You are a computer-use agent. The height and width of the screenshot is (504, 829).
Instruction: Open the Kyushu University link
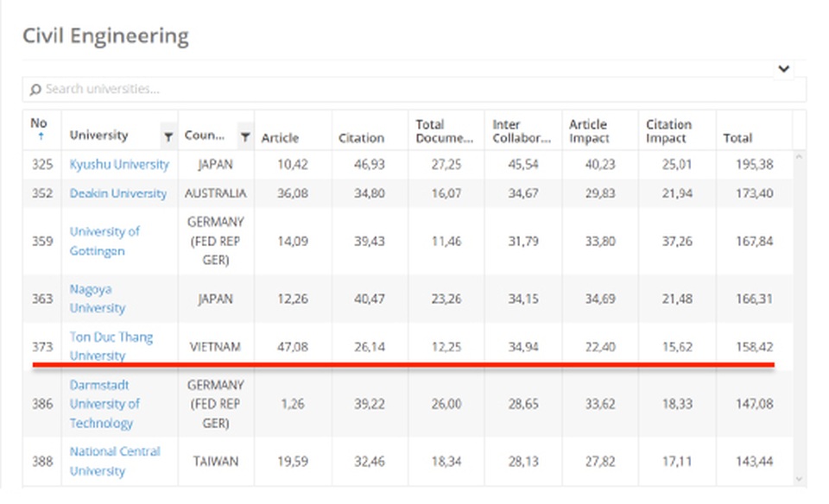119,164
